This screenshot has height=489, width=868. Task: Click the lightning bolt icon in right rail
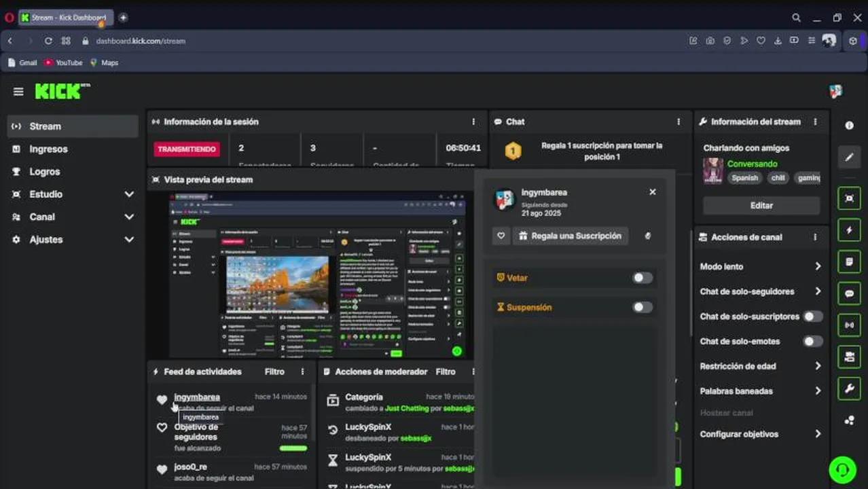pos(849,230)
